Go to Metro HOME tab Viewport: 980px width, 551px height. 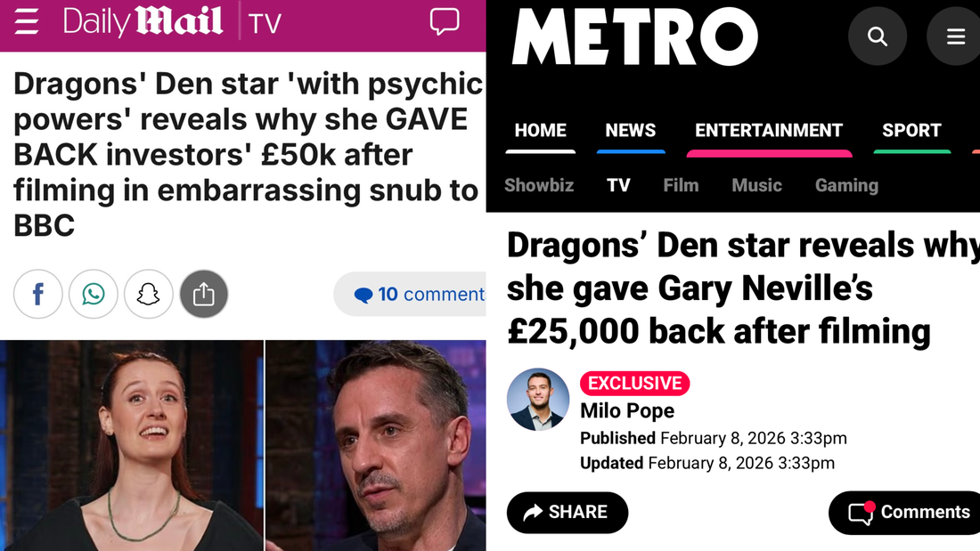[x=540, y=130]
